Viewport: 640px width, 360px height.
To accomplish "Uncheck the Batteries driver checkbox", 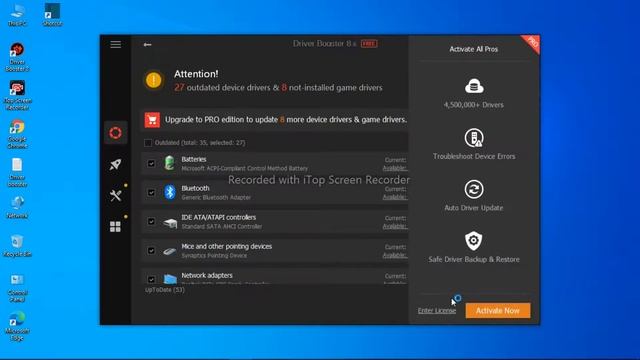I will click(x=151, y=163).
